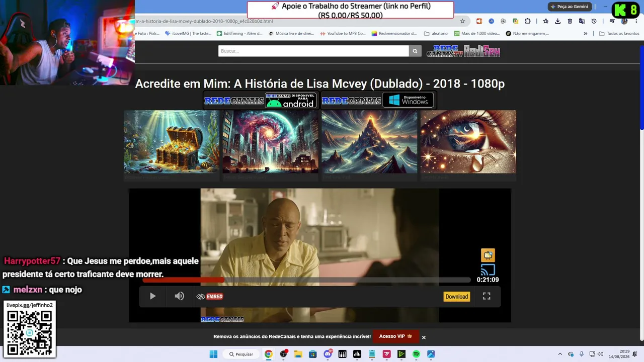Image resolution: width=644 pixels, height=362 pixels.
Task: Open the RedeCanais Windows app banner
Action: coord(378,101)
